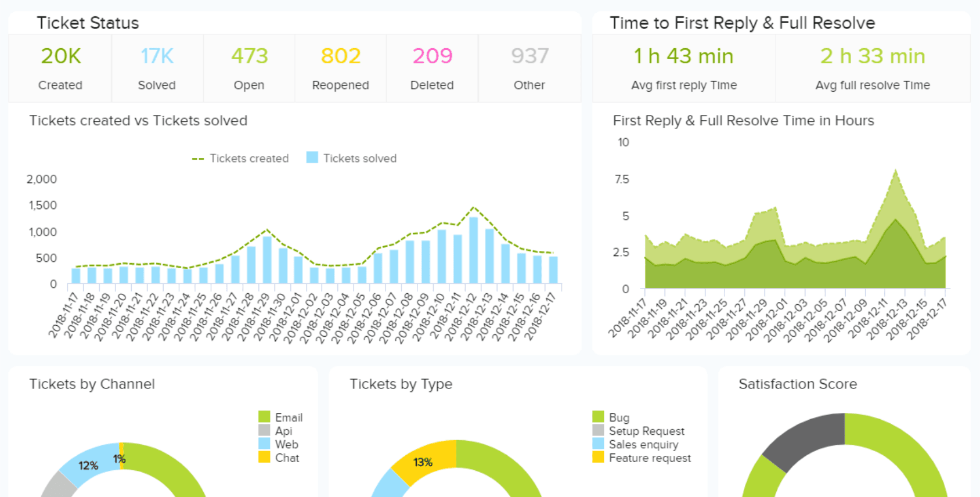Open the 473 Open tickets tile
980x497 pixels.
(249, 68)
